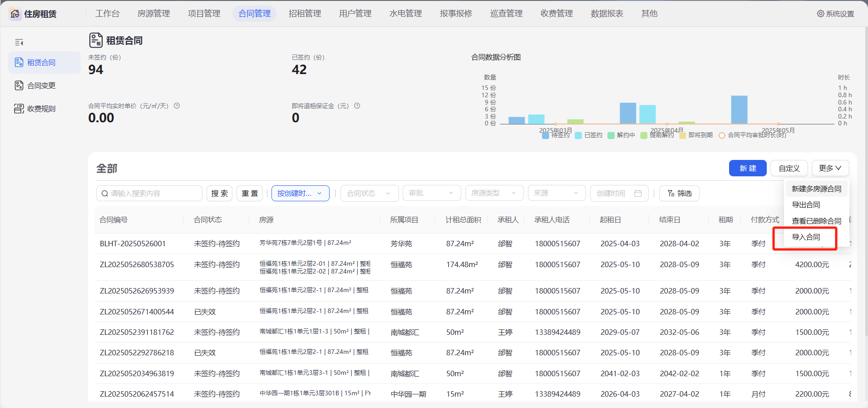Click help icon beside 合同平均实时单价
The height and width of the screenshot is (408, 868).
click(x=177, y=106)
